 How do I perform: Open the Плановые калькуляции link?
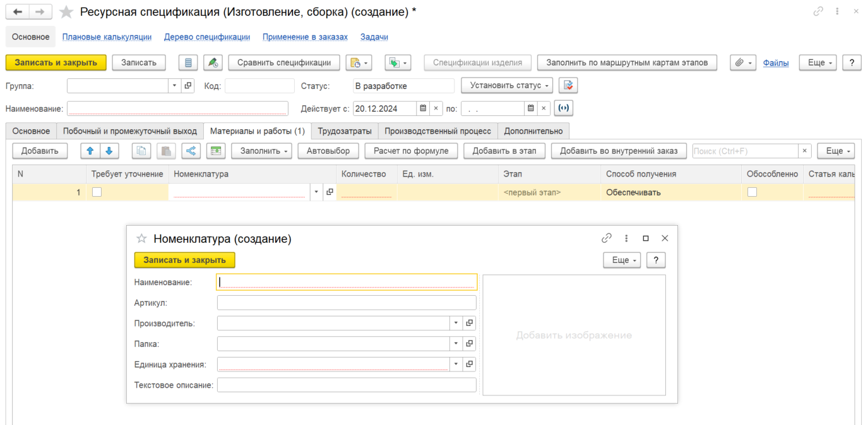pyautogui.click(x=107, y=37)
